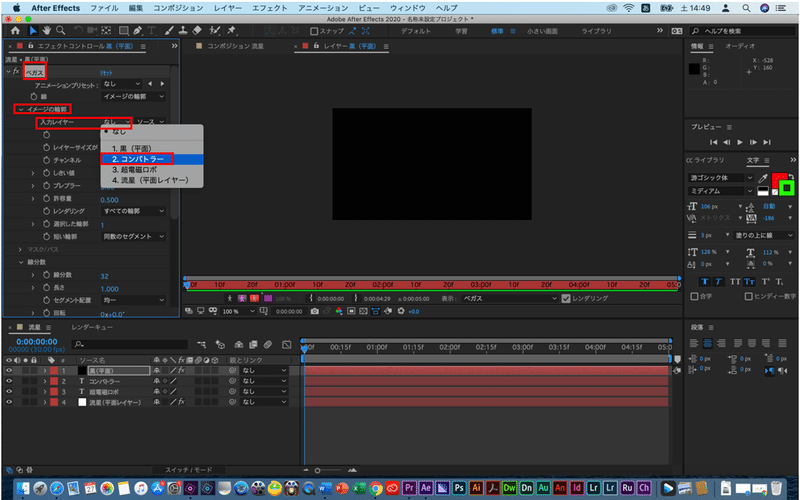
Task: Switch to the オーディオ tab
Action: 740,46
